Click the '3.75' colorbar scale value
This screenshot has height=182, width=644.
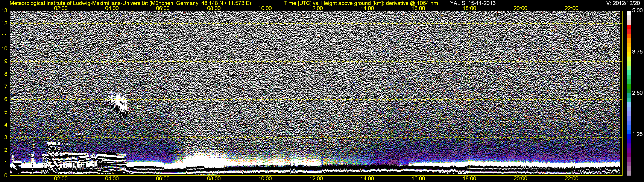click(637, 52)
